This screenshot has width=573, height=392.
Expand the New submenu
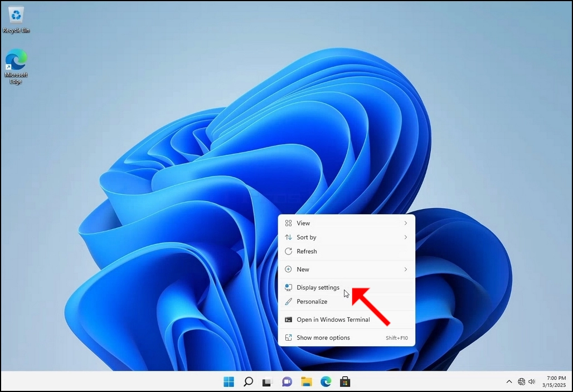click(347, 269)
